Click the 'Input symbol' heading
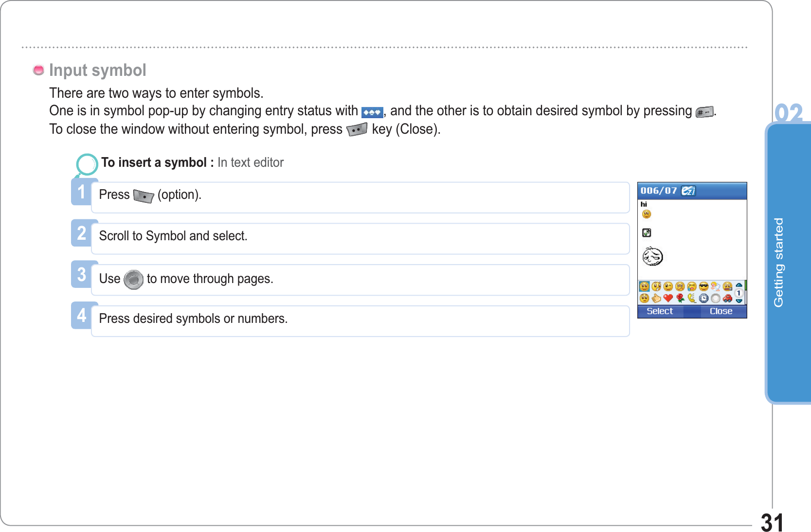 click(97, 70)
